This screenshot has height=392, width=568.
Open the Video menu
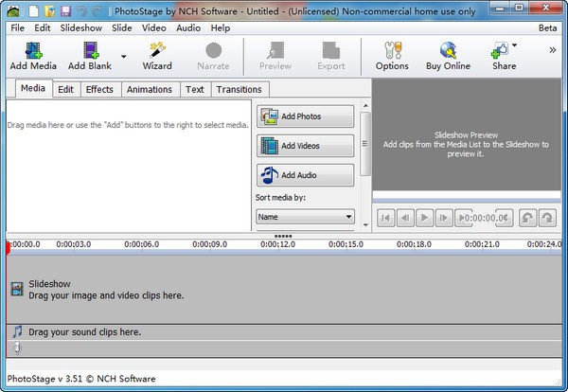pos(154,27)
